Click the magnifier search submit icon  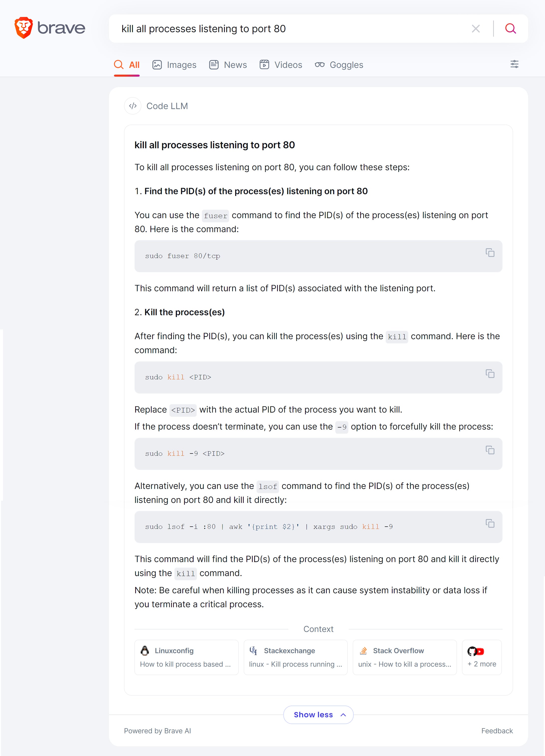coord(510,29)
